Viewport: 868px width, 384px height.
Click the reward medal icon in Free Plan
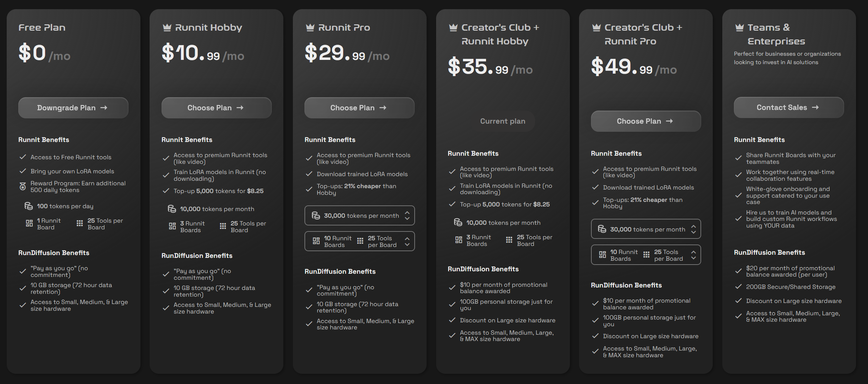click(x=23, y=186)
